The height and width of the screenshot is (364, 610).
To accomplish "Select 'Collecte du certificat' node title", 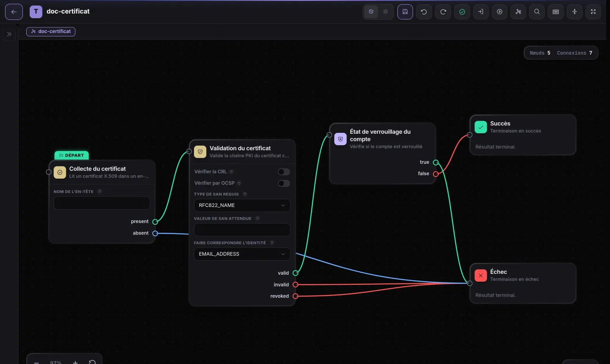I will click(x=97, y=168).
